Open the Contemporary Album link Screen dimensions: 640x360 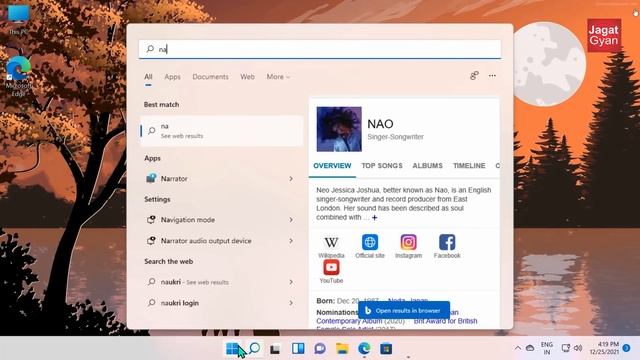[349, 321]
